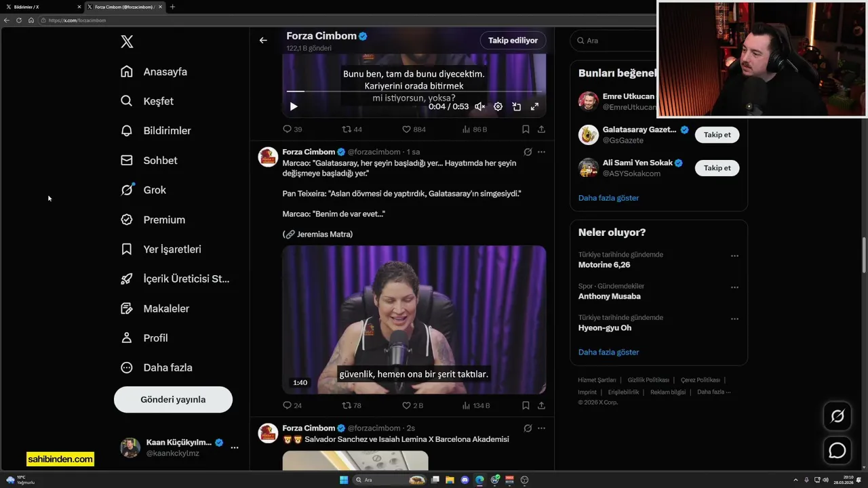The image size is (868, 488).
Task: Reply to post with 24 comments
Action: pos(292,405)
